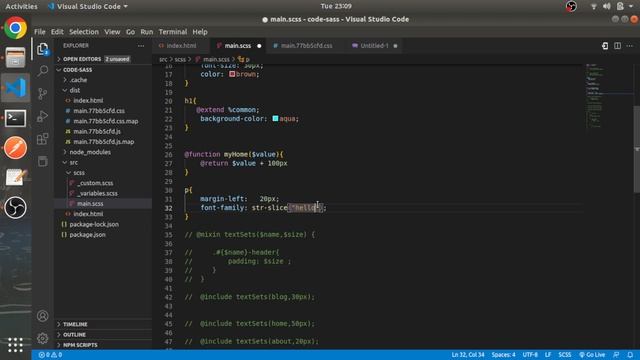Open the View menu
640x360 pixels.
(112, 32)
